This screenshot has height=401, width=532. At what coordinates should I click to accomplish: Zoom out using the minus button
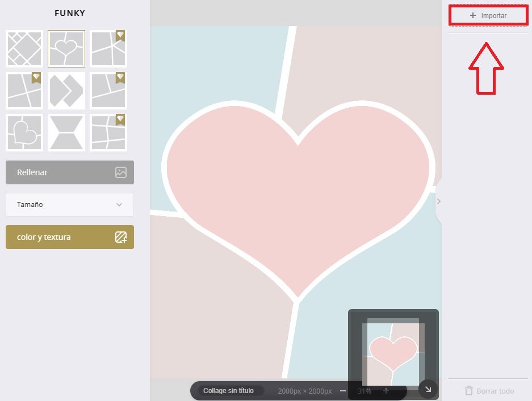[x=343, y=391]
